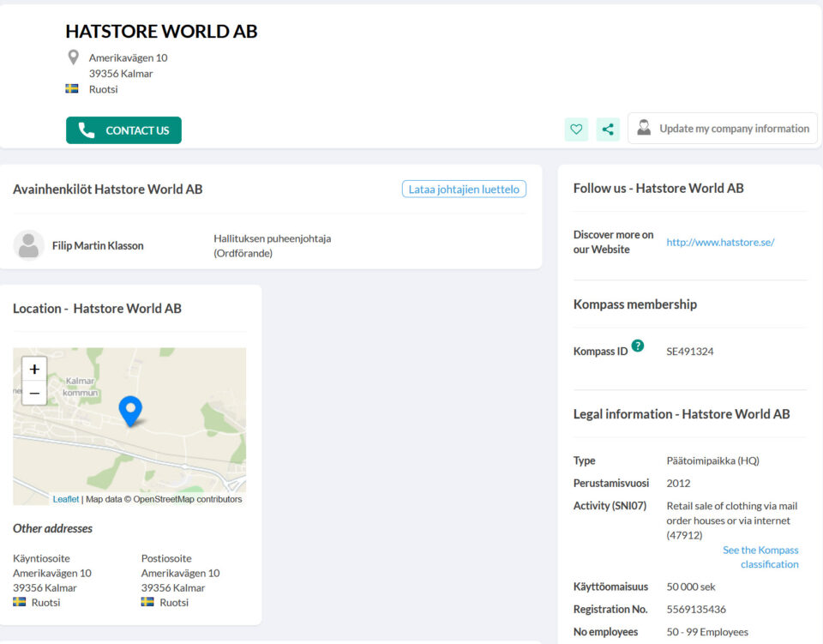This screenshot has width=823, height=644.
Task: Click the HATSTORE WORLD AB heading
Action: 162,32
